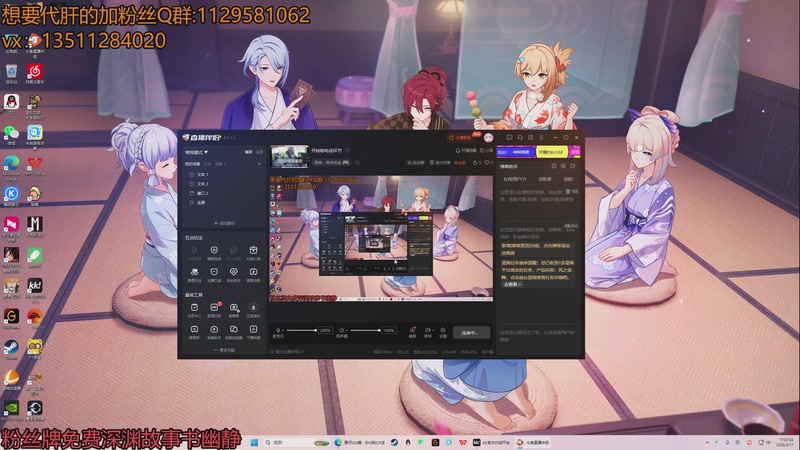Screen dimensions: 800x450
Task: Click the 连接中 connecting button
Action: click(470, 333)
